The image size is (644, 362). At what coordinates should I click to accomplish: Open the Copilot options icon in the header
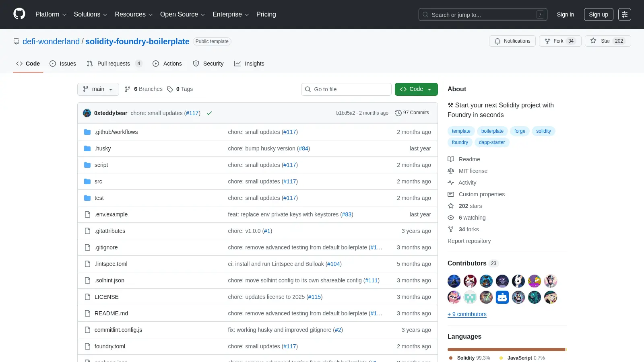tap(625, 14)
